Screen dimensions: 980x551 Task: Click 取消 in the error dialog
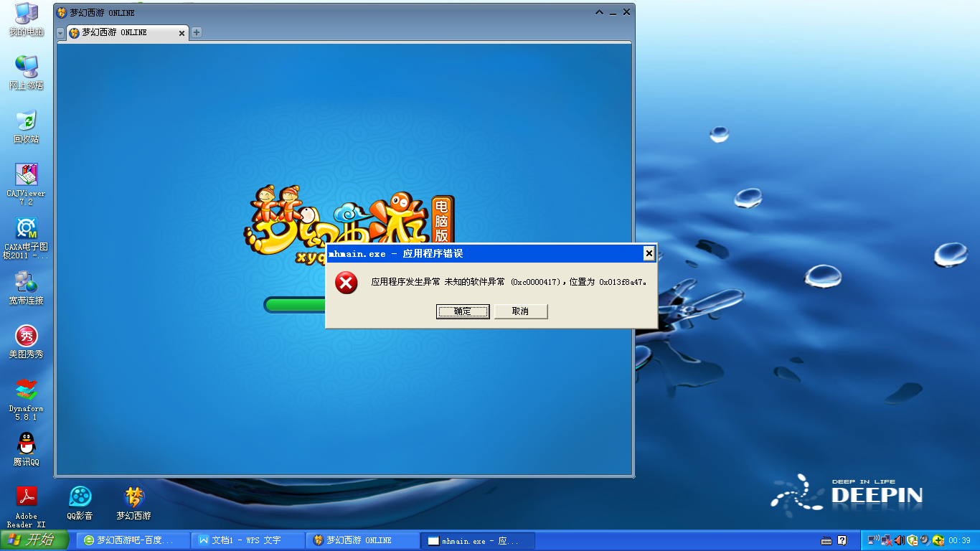tap(521, 311)
